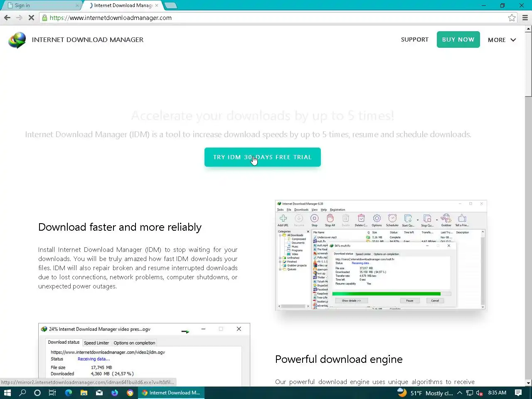Click the page scrollbar up arrow

click(x=528, y=30)
